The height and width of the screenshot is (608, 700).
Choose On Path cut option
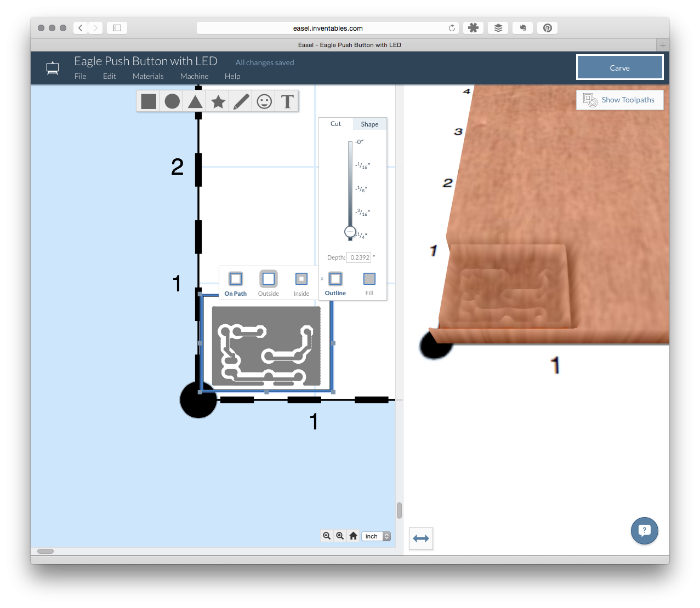click(236, 284)
